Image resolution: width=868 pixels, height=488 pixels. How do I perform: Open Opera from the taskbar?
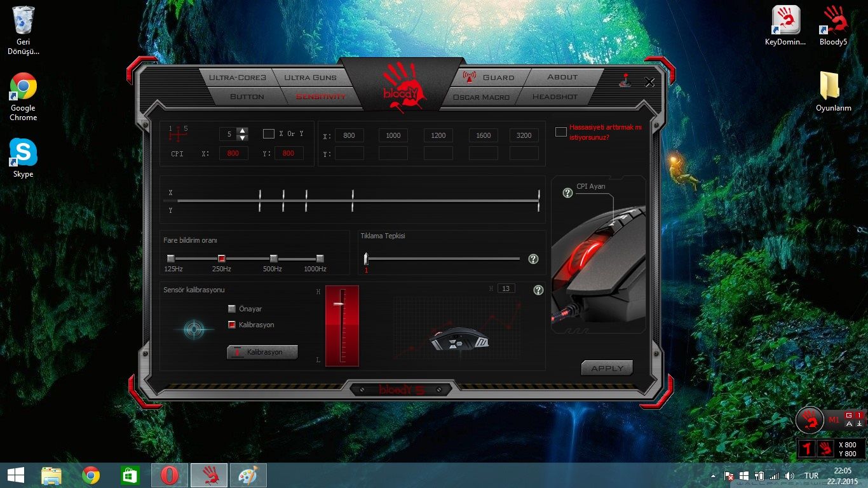click(170, 475)
